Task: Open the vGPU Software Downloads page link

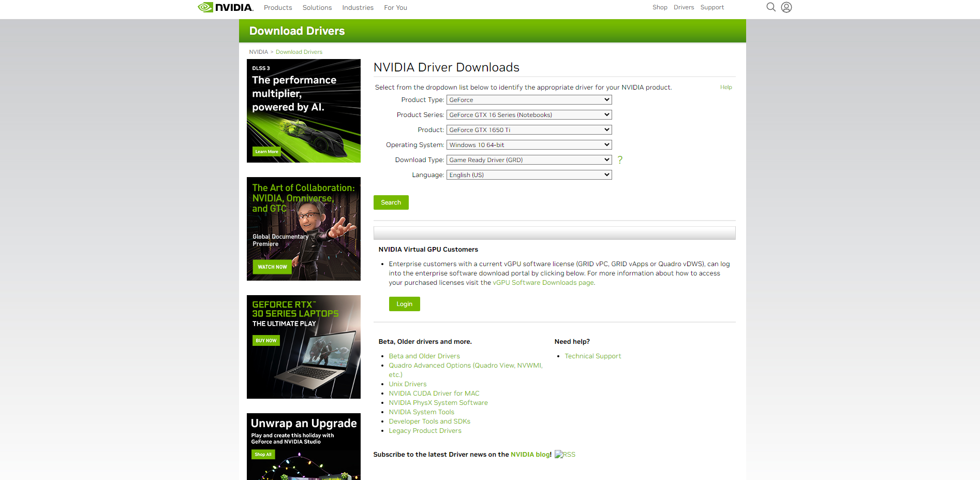Action: 543,283
